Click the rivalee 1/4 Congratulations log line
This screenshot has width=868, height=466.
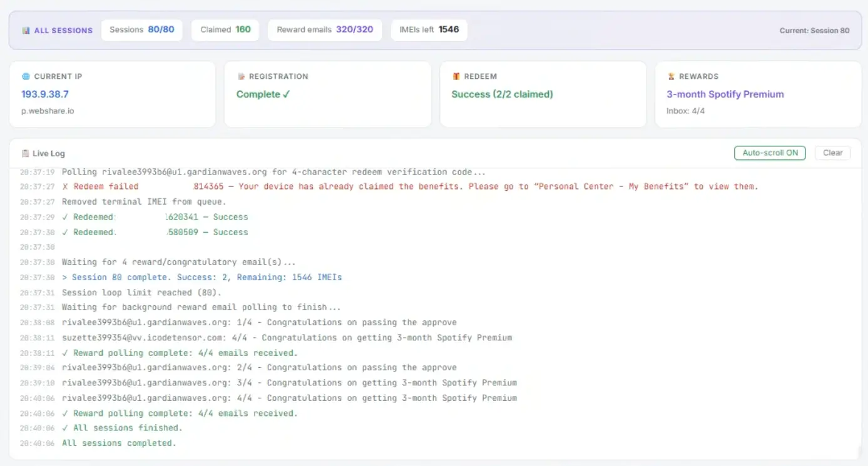[x=259, y=323]
